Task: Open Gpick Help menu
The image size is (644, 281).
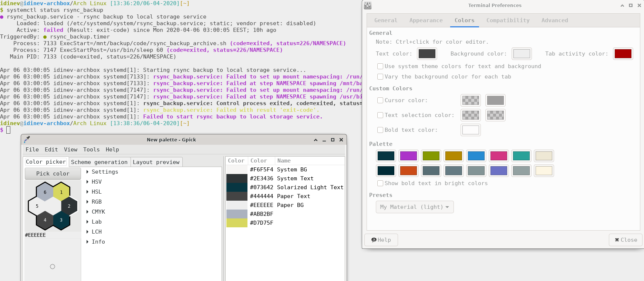Action: [x=112, y=150]
